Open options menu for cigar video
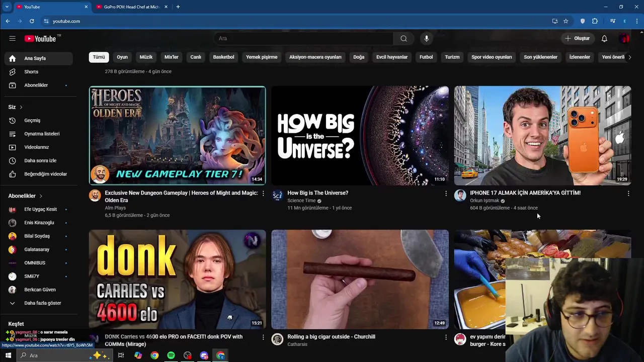 [446, 337]
